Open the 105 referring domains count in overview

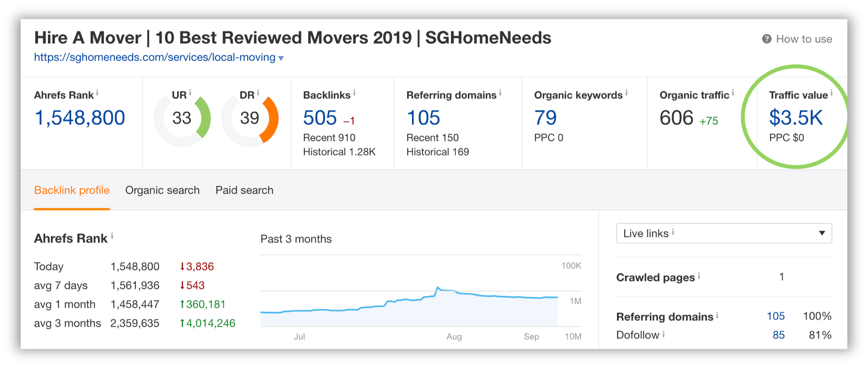[423, 118]
